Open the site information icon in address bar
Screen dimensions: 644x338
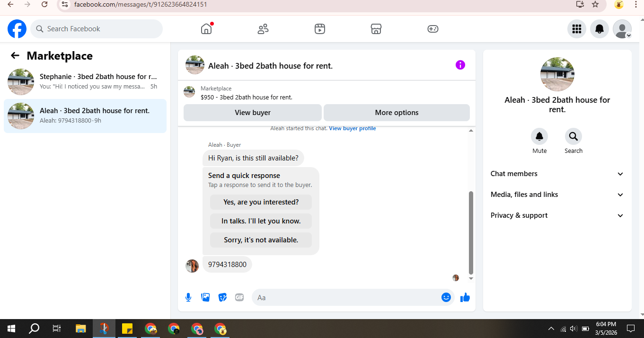(65, 4)
